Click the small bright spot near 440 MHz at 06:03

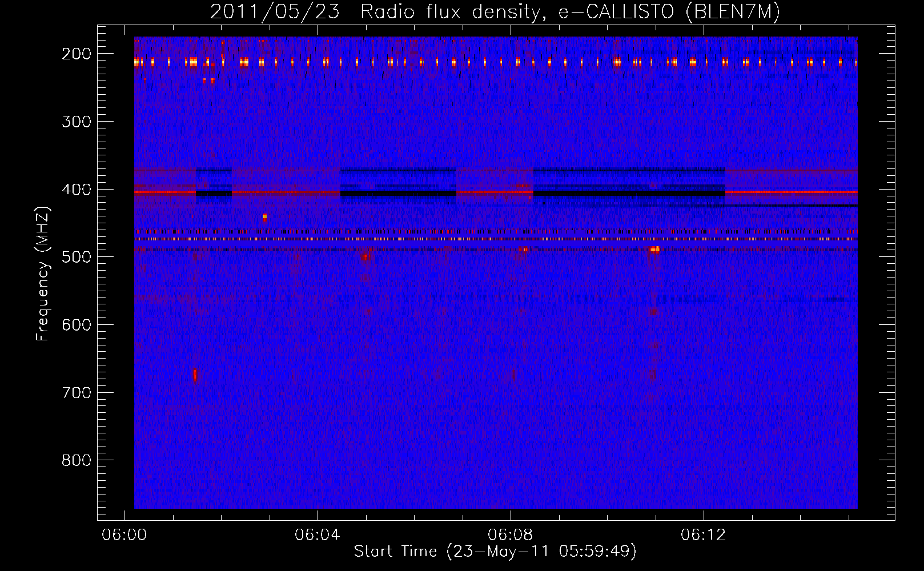pos(264,217)
